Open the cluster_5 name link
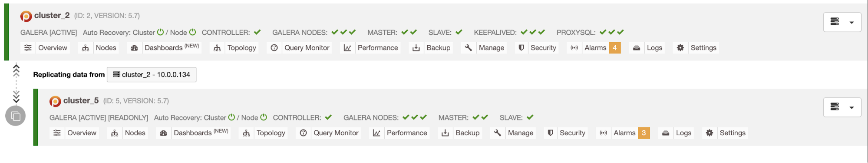 pos(81,101)
